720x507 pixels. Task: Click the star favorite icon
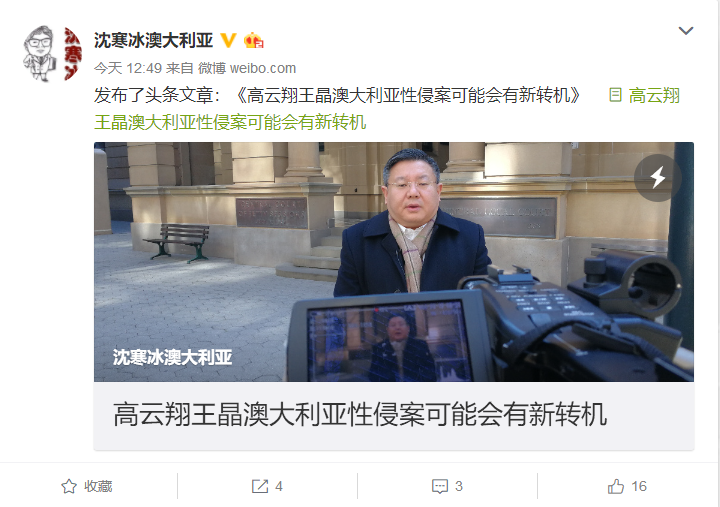(x=69, y=486)
